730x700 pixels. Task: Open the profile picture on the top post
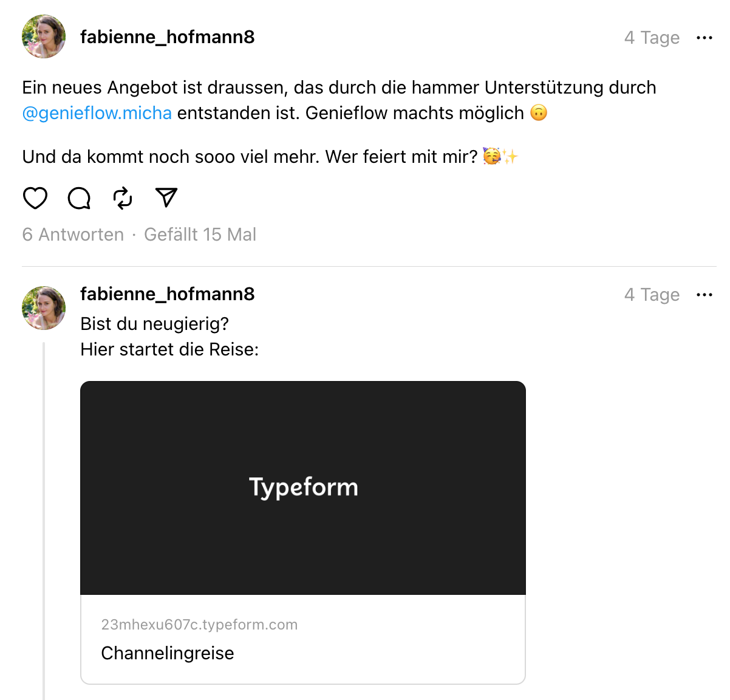click(44, 36)
